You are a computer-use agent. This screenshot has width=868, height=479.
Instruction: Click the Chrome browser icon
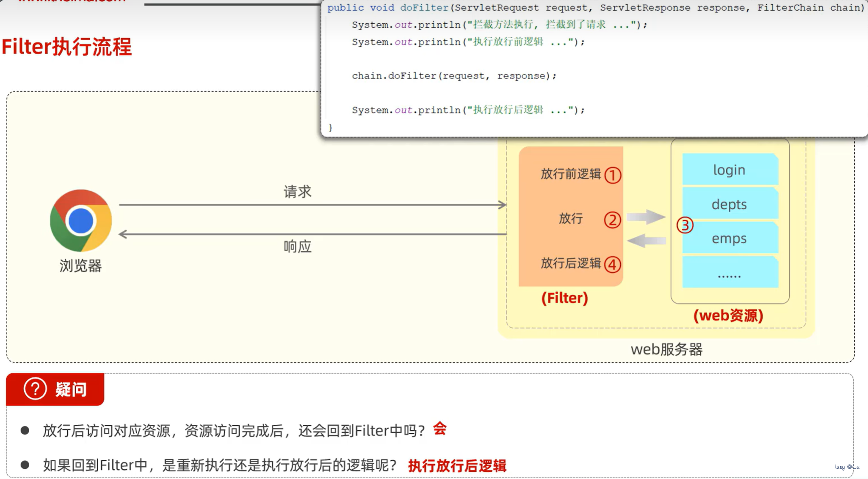[x=81, y=221]
